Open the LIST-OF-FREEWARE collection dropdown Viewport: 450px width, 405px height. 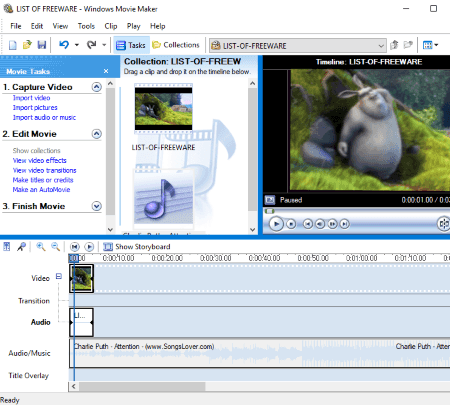point(298,46)
